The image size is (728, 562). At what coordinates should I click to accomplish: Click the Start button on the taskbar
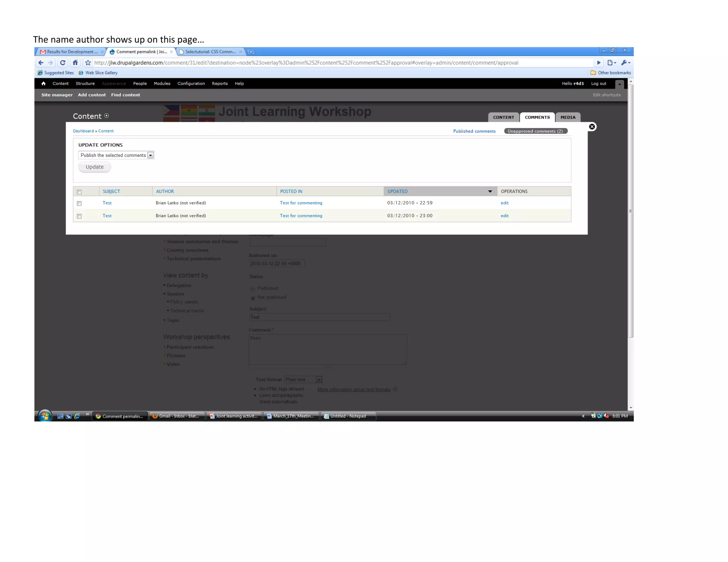click(45, 416)
